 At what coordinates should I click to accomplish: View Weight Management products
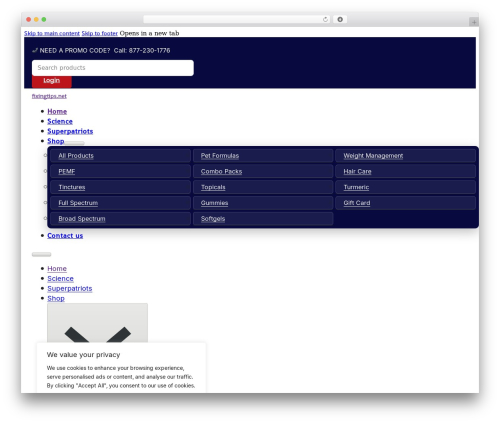[373, 156]
